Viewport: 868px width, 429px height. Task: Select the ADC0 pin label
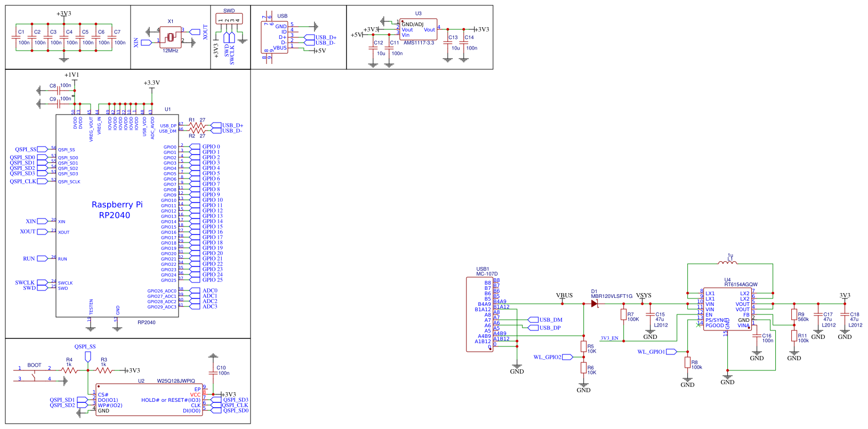(210, 290)
